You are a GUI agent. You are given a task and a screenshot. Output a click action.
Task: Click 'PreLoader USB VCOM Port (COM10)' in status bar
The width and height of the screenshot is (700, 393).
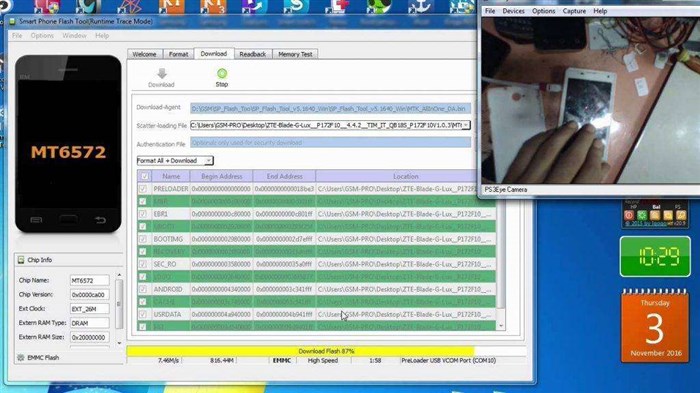[x=448, y=360]
